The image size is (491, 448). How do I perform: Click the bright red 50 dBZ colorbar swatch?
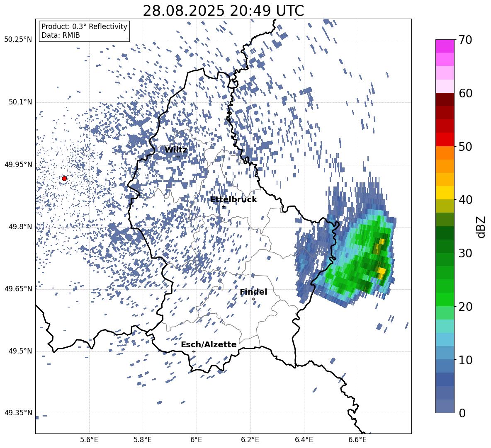tap(445, 140)
